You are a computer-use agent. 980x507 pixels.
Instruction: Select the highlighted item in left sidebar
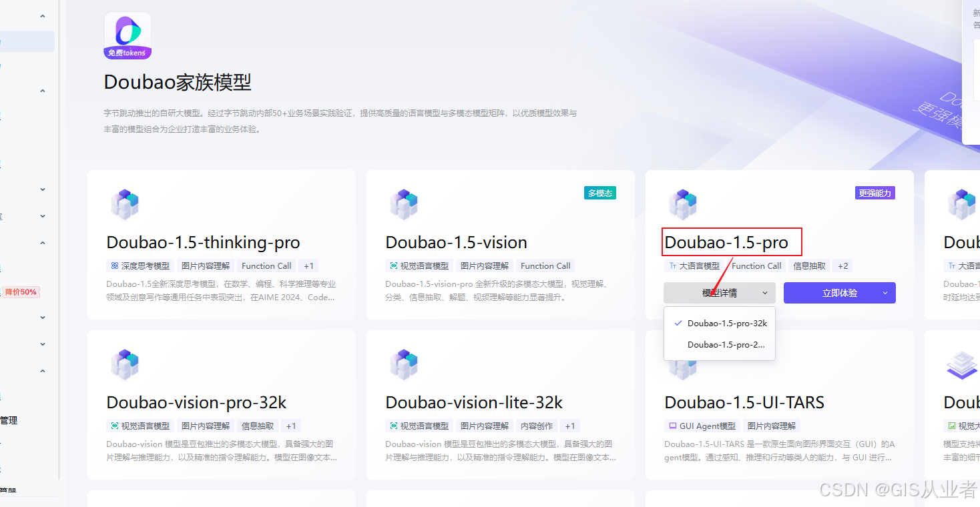point(27,41)
